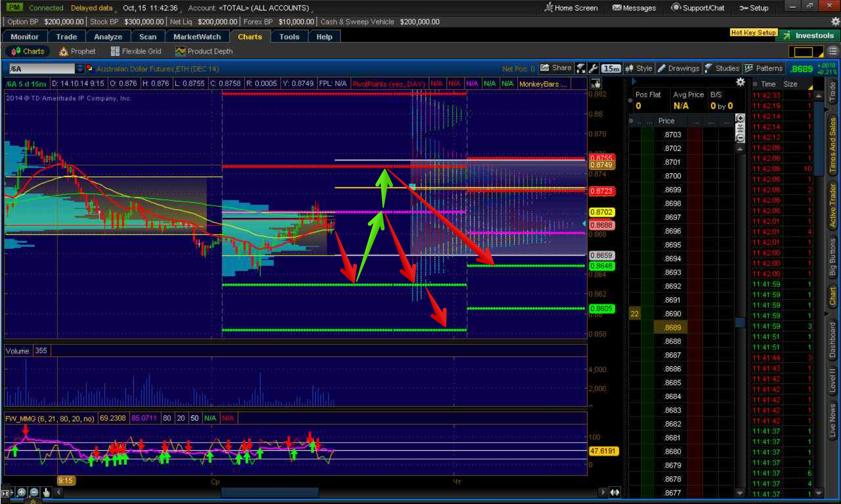Open the Active Trader side tab

pos(833,205)
